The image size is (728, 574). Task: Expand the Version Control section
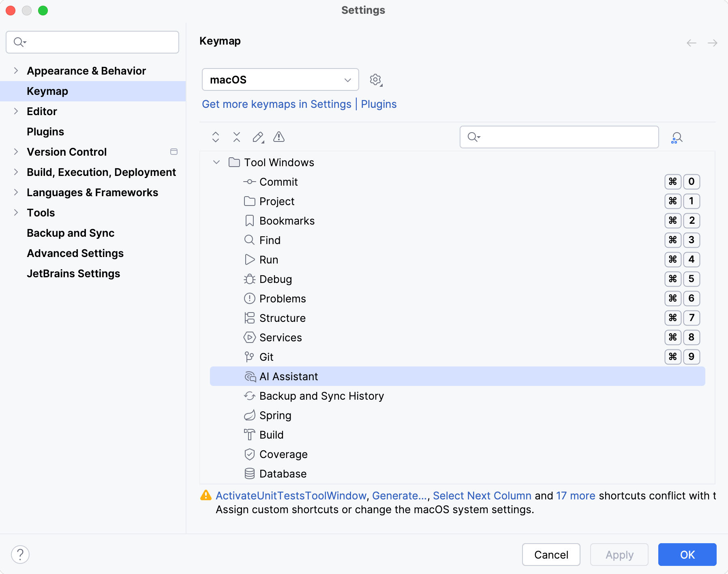tap(16, 152)
